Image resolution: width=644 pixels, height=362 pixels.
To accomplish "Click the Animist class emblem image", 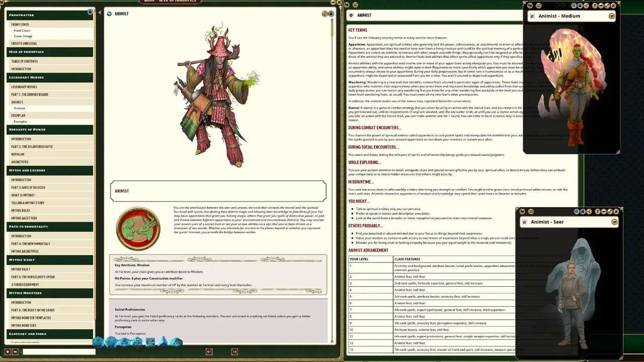I will pyautogui.click(x=138, y=228).
